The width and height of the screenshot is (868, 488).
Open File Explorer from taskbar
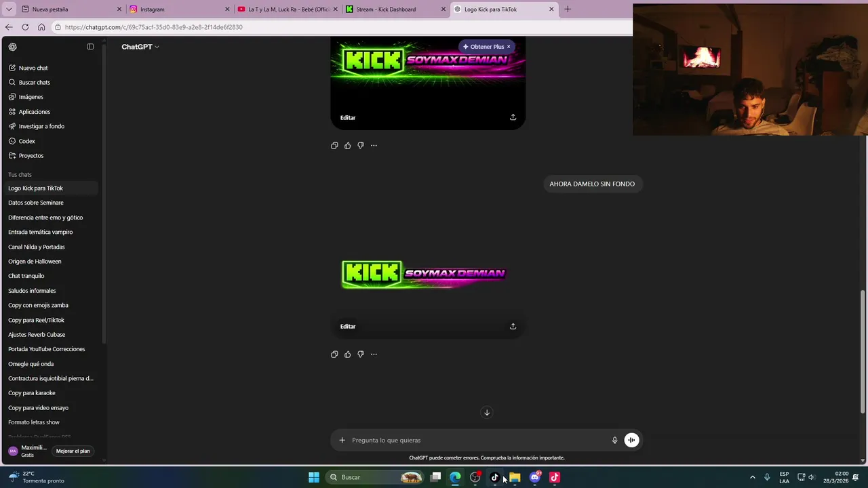[515, 477]
